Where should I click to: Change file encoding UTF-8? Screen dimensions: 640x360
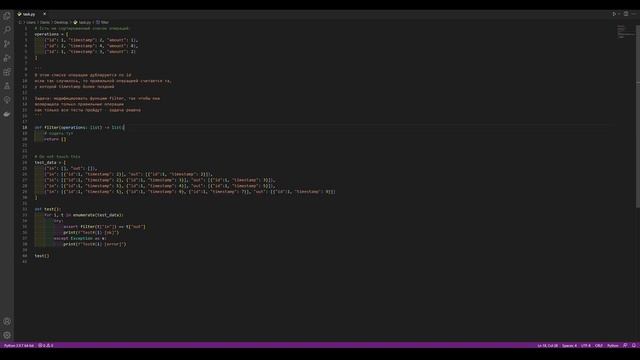coord(586,346)
